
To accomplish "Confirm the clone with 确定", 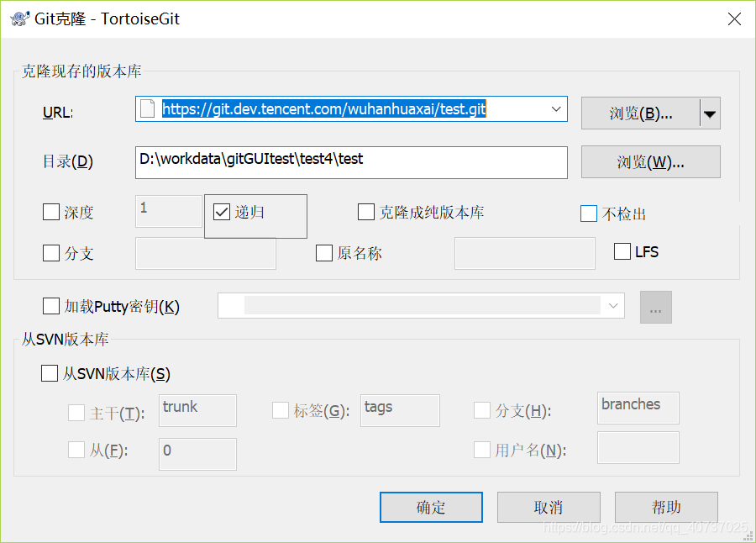I will pyautogui.click(x=431, y=508).
